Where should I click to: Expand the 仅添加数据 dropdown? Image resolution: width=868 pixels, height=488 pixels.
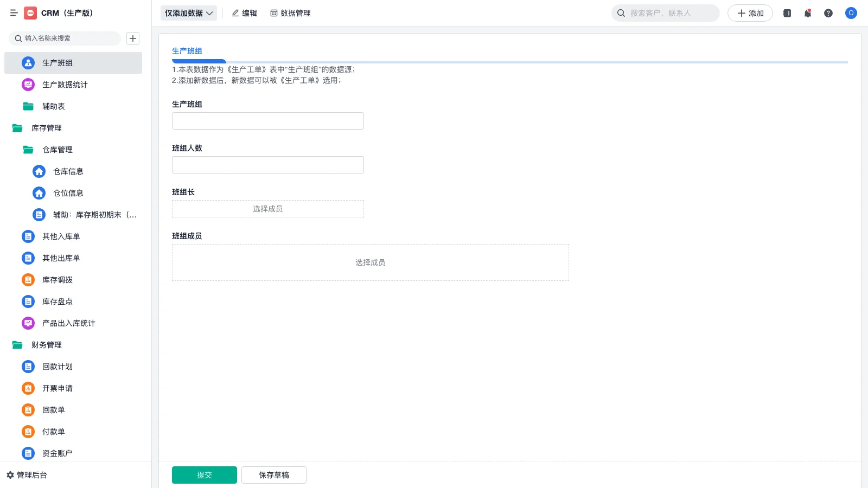[188, 12]
